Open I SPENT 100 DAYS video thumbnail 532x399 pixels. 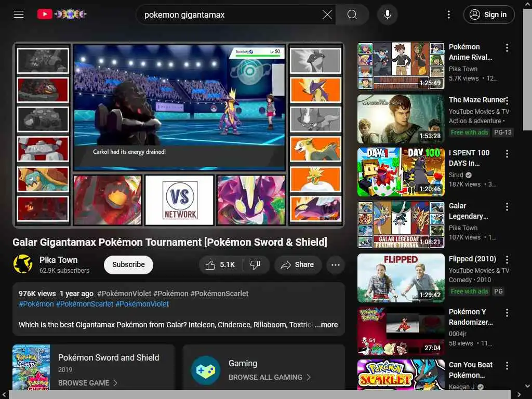tap(401, 171)
